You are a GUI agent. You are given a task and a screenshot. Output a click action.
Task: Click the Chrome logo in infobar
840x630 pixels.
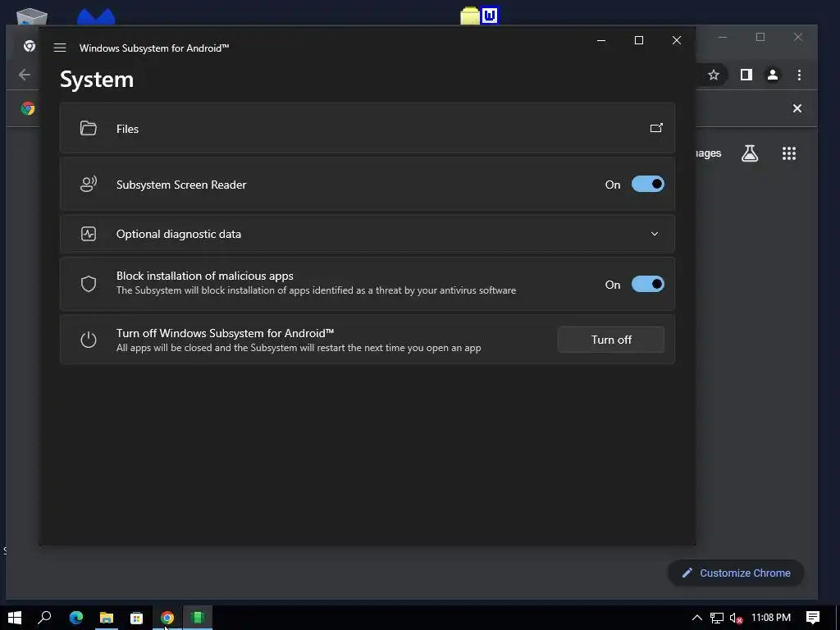click(28, 108)
